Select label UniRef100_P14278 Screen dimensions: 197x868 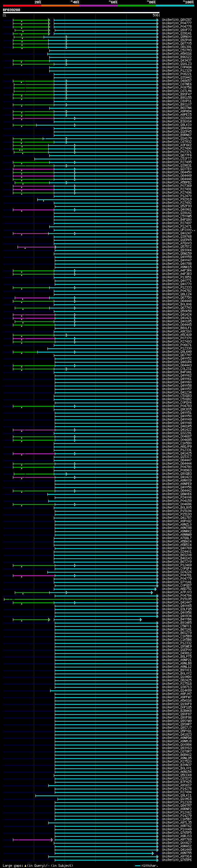pos(177,789)
